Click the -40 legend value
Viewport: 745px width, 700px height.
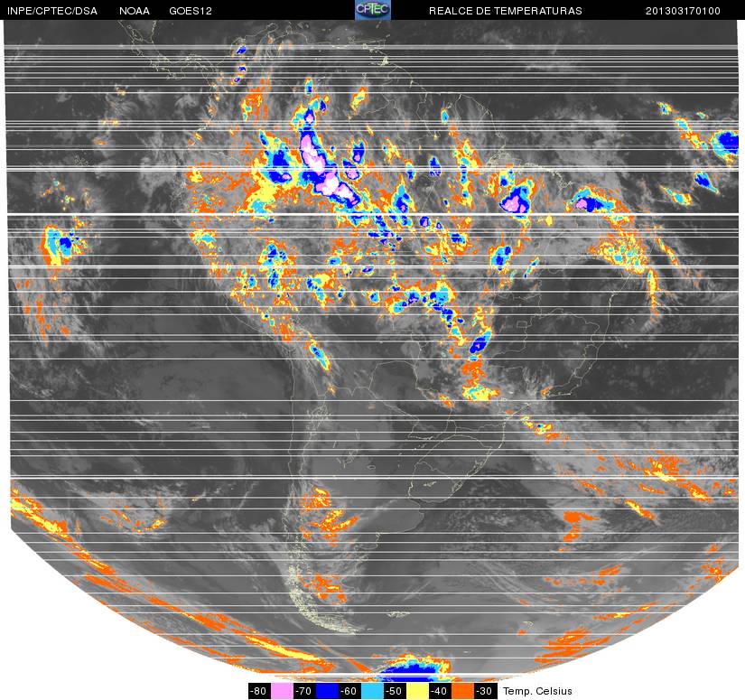pos(440,690)
